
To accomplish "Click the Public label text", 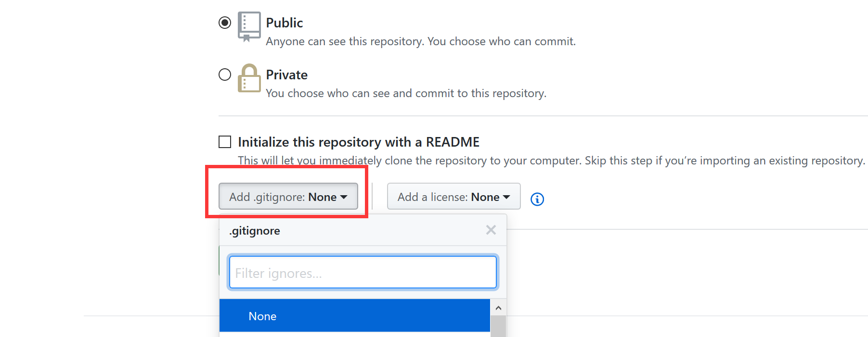I will (285, 23).
